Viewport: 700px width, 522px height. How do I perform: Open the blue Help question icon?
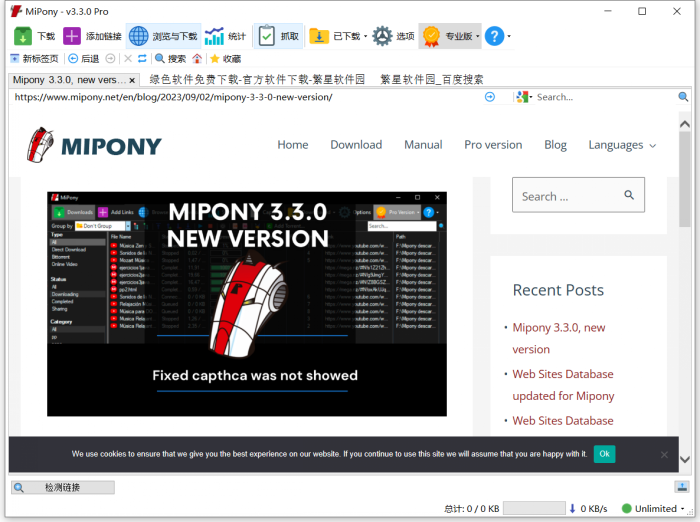coord(494,36)
